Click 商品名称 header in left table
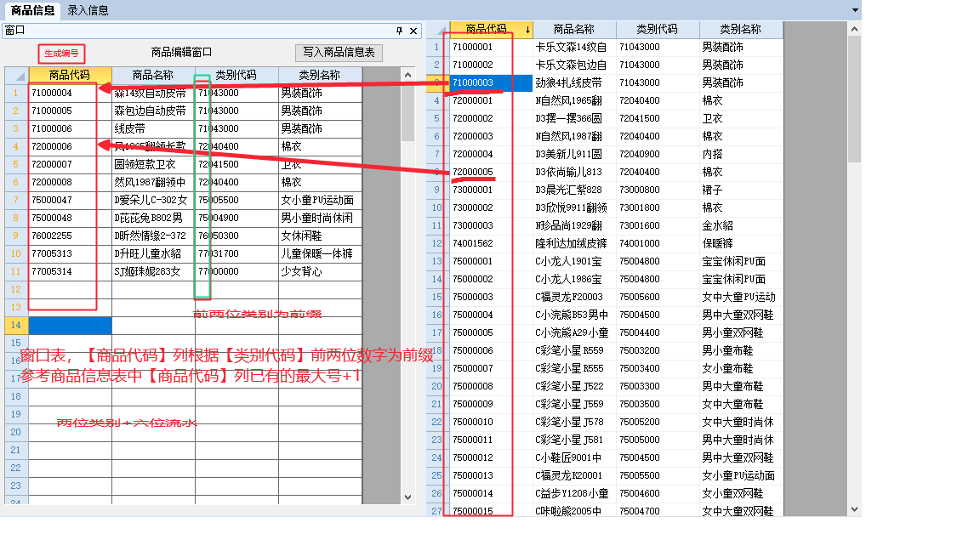 (x=153, y=75)
